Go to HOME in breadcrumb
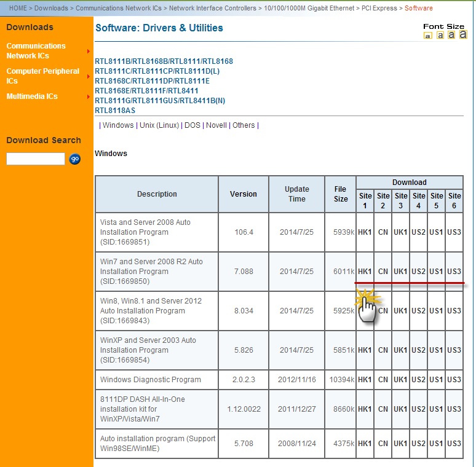476x467 pixels. coord(18,8)
